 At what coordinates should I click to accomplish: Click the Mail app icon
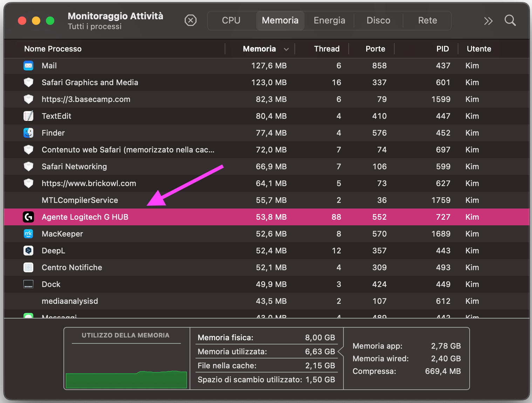[28, 66]
